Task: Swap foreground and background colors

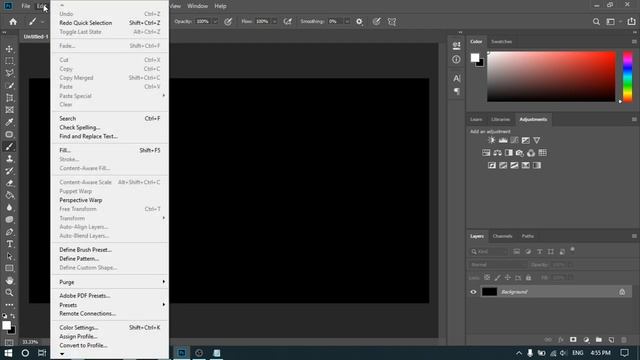Action: [13, 316]
